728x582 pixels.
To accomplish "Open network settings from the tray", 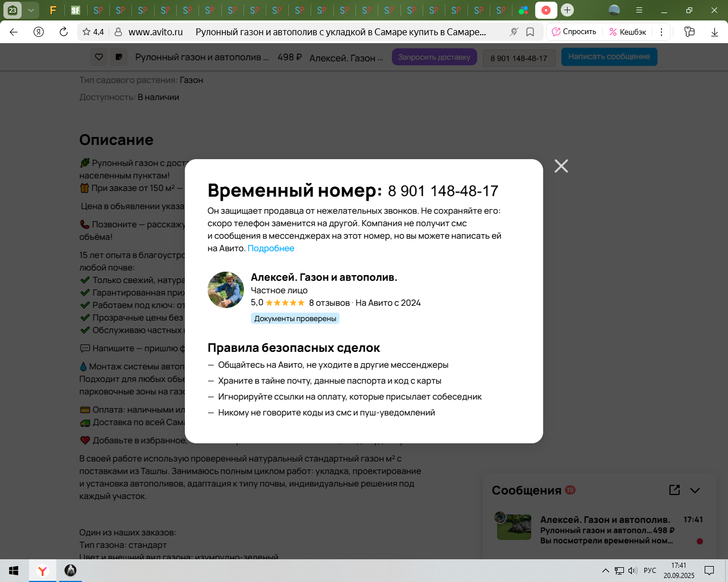I will pyautogui.click(x=619, y=571).
